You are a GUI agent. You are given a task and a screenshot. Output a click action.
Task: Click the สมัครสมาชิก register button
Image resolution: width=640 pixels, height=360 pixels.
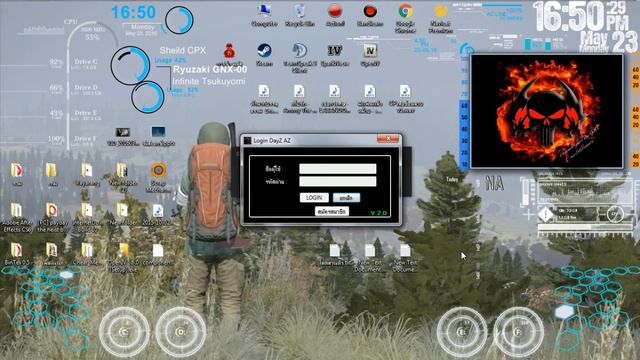(332, 211)
